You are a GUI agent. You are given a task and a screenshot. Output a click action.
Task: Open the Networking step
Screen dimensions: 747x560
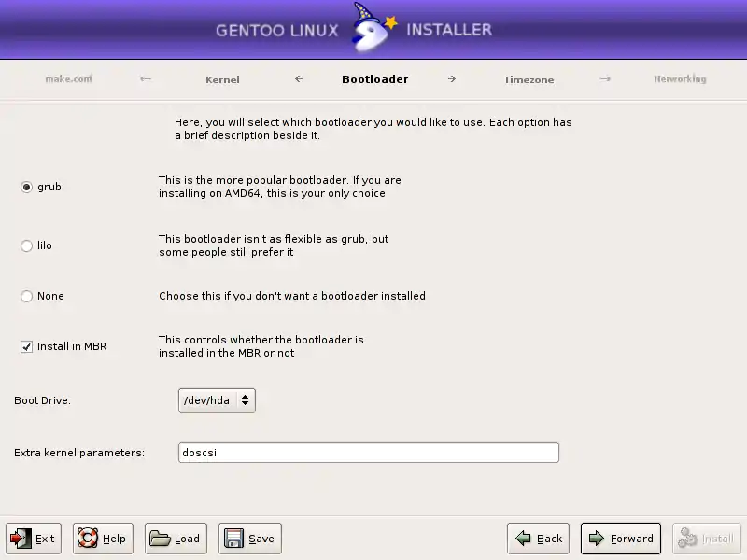tap(680, 79)
